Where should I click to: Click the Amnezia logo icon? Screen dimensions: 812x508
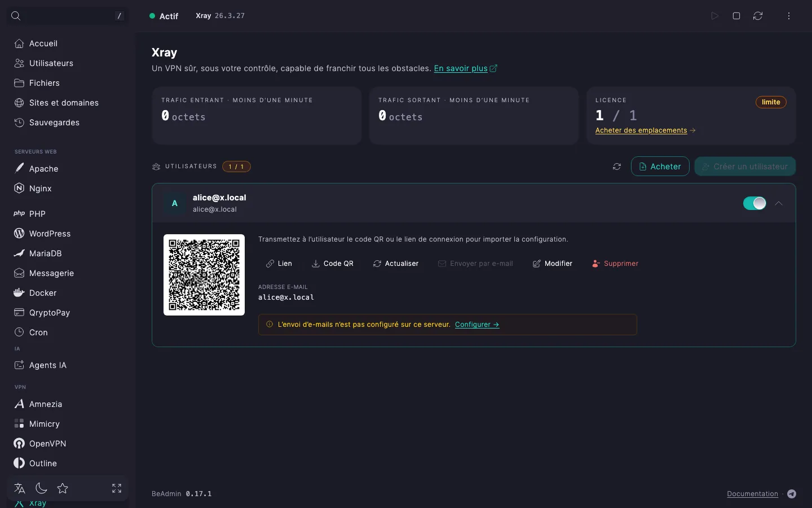pyautogui.click(x=19, y=404)
